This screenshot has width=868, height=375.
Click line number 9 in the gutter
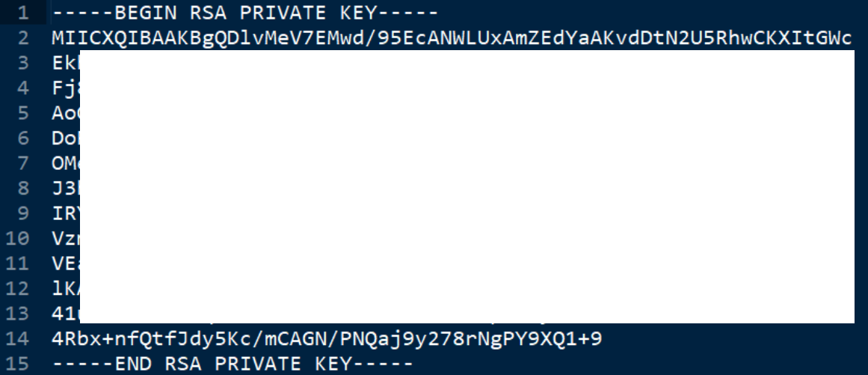coord(22,214)
